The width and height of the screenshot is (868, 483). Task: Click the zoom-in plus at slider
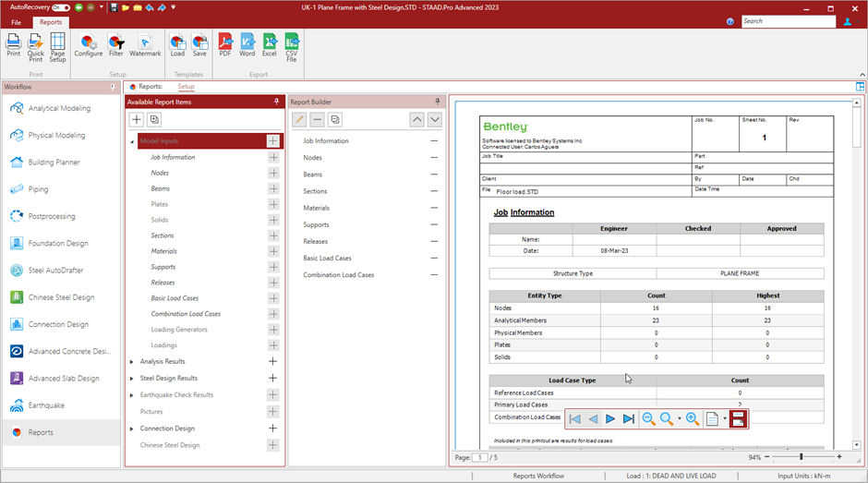pos(839,457)
